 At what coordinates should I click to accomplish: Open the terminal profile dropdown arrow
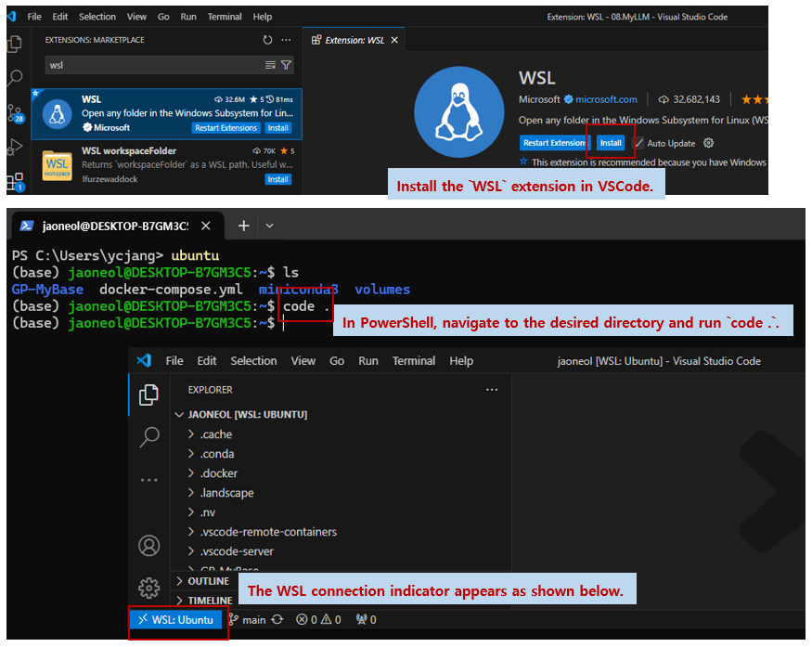(269, 226)
